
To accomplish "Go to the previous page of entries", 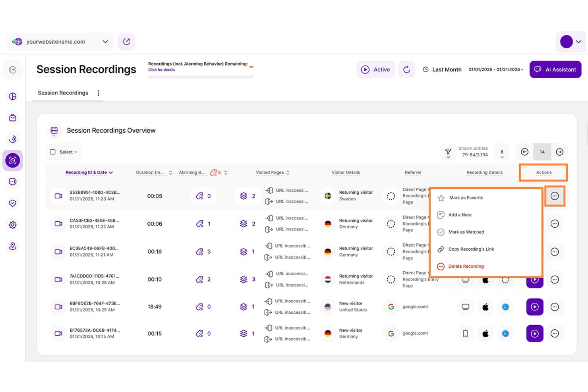I will [x=525, y=152].
